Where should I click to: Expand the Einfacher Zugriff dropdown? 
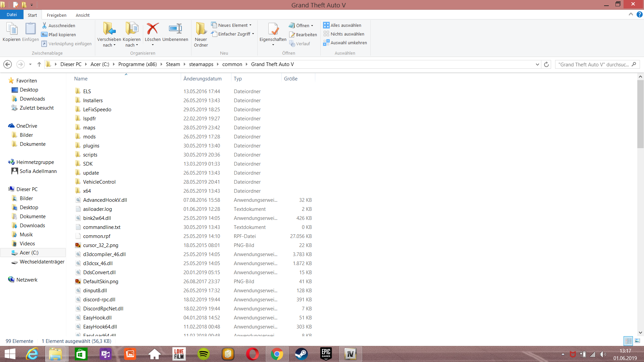(x=253, y=34)
